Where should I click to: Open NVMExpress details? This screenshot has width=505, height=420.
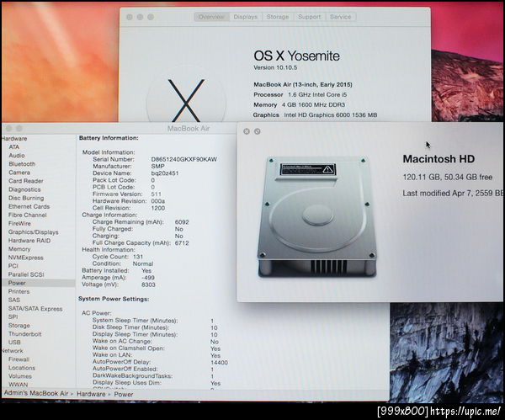[26, 258]
